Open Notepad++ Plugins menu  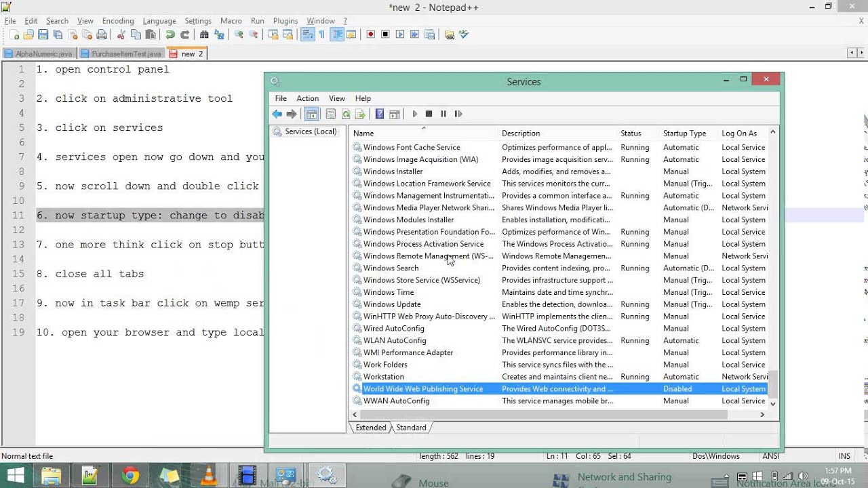pos(285,21)
